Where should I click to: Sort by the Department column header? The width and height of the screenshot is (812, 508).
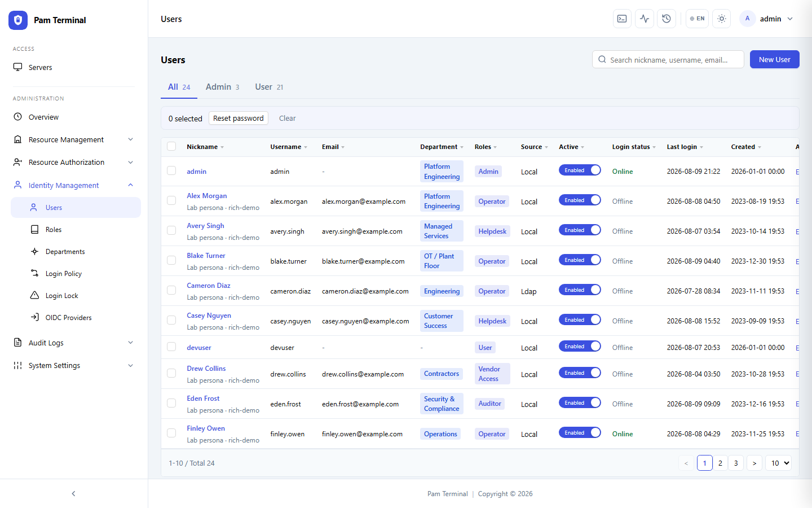[442, 147]
